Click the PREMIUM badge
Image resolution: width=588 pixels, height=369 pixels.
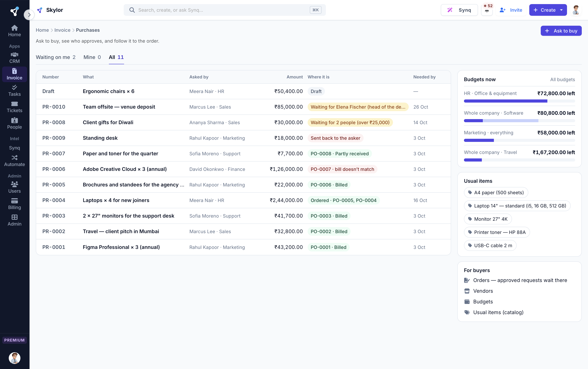(x=14, y=340)
